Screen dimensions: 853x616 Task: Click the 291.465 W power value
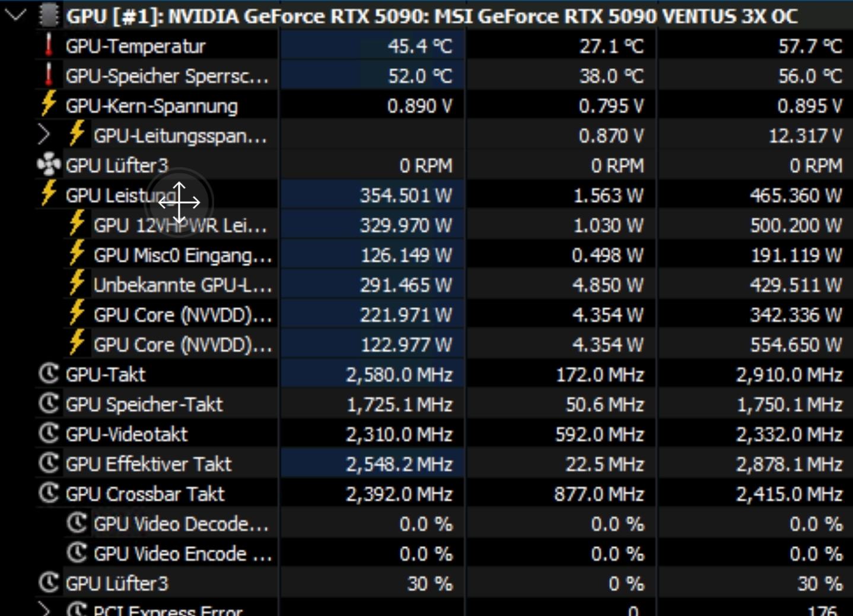406,285
